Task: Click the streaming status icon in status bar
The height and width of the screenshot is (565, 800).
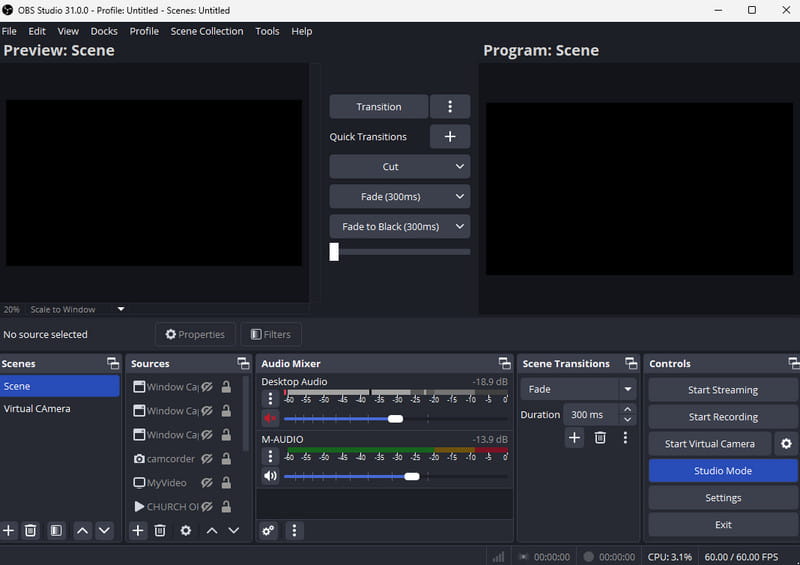Action: (523, 557)
